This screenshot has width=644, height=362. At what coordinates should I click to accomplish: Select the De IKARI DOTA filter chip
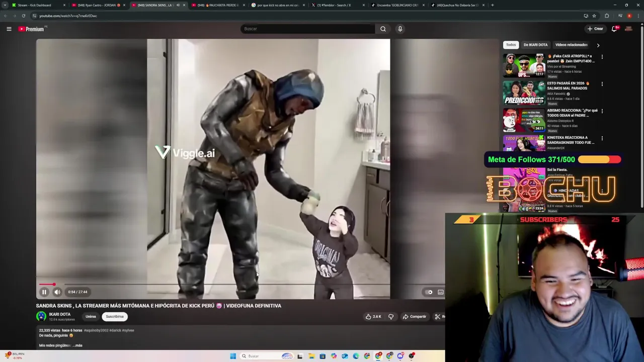(535, 45)
